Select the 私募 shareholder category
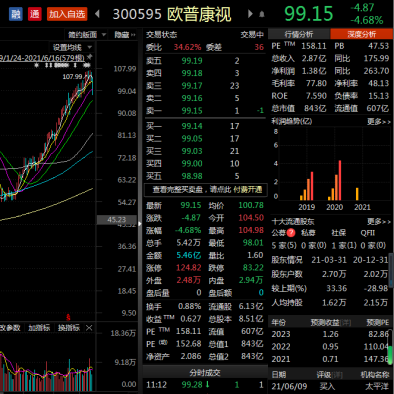Viewport: 394px width, 394px height. click(x=308, y=233)
